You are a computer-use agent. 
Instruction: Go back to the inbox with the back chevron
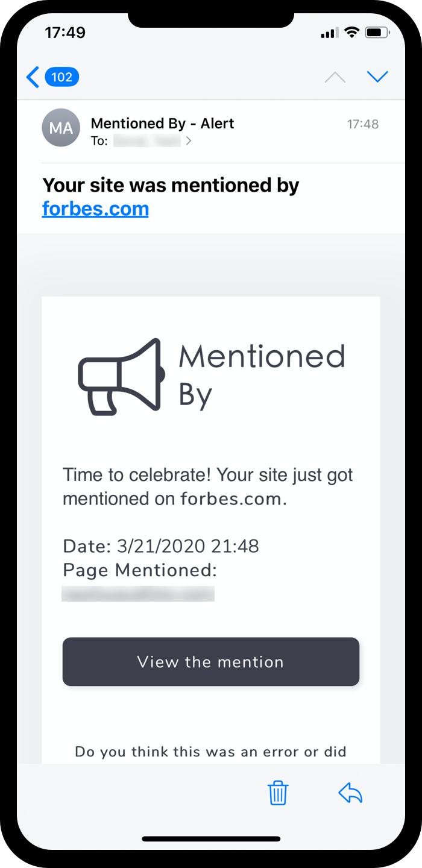[x=33, y=77]
